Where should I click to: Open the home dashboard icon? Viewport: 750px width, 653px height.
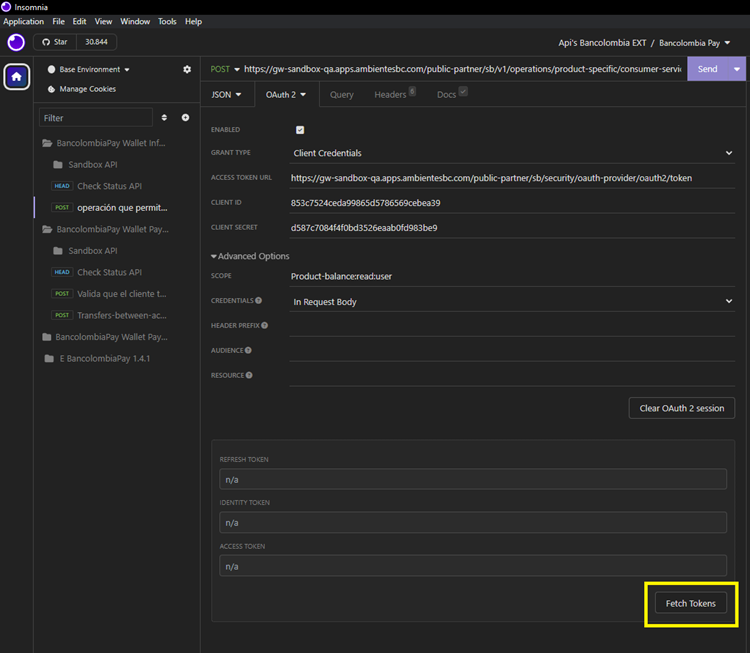[17, 77]
